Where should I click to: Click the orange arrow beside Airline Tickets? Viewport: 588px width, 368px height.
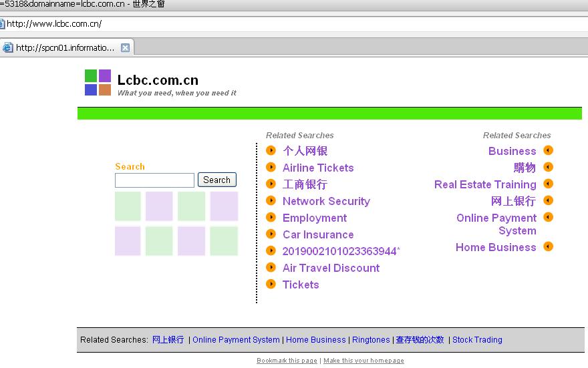point(271,167)
